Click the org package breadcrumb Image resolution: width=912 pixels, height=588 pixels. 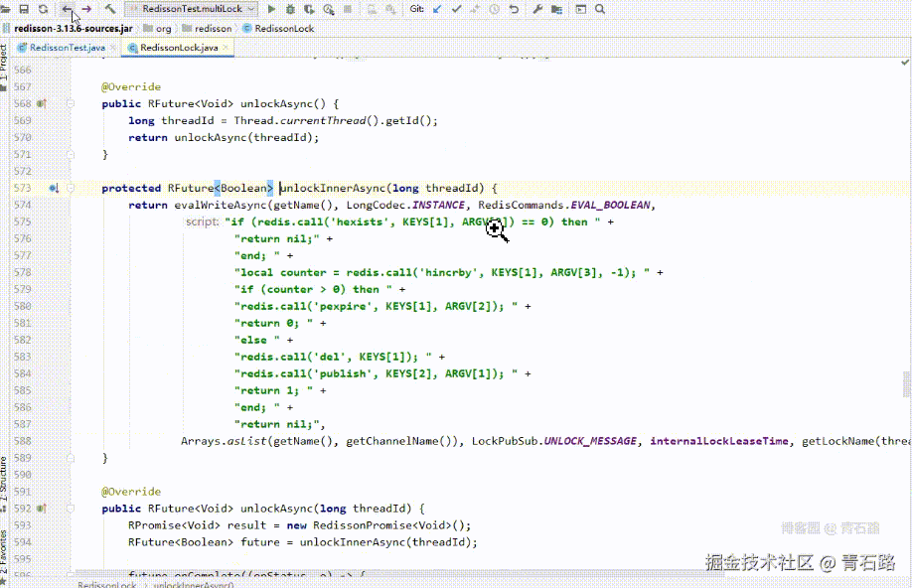click(158, 29)
